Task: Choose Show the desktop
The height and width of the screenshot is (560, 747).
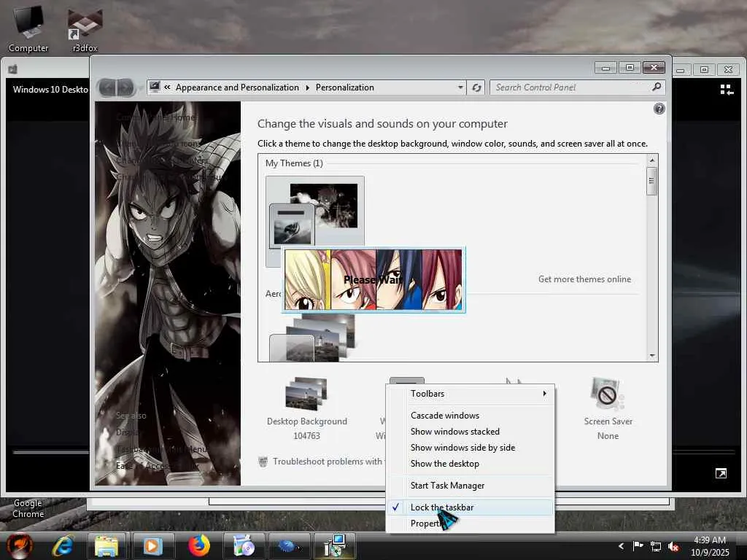Action: click(x=471, y=464)
